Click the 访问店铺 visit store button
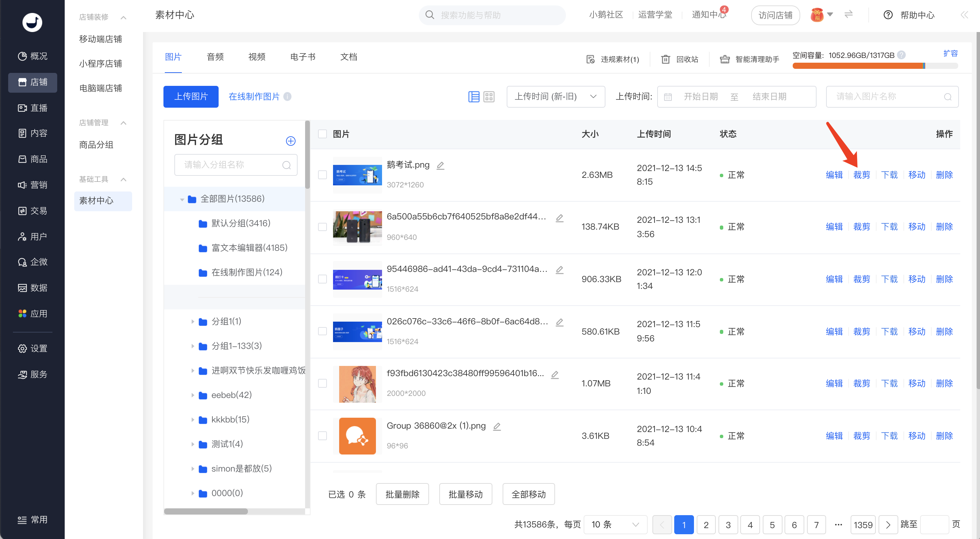Screen dimensions: 980x539 click(x=775, y=15)
